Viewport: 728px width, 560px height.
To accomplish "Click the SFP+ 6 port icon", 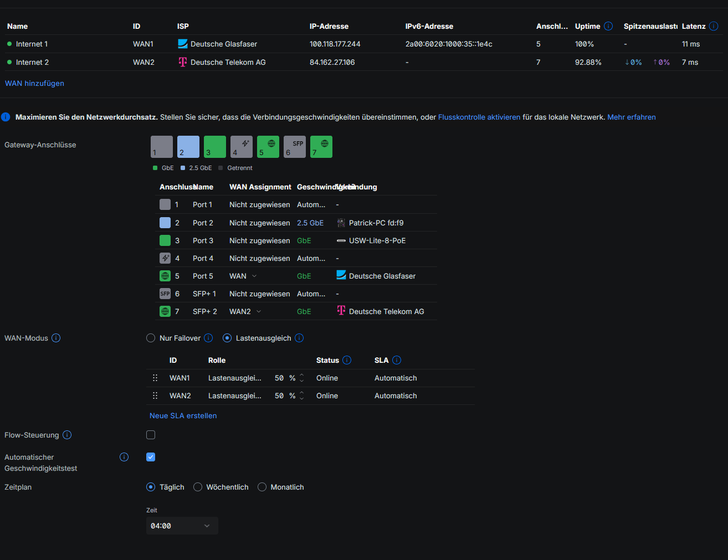I will (294, 146).
